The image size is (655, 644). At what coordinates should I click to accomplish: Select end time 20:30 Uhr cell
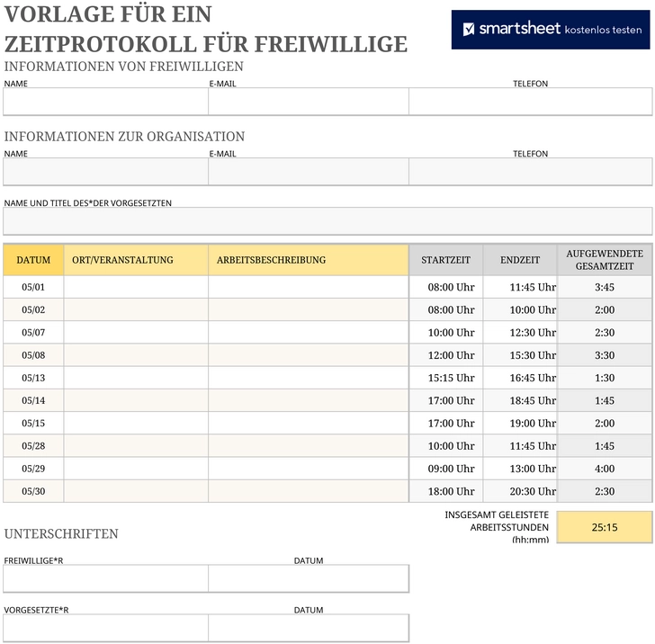pyautogui.click(x=520, y=491)
